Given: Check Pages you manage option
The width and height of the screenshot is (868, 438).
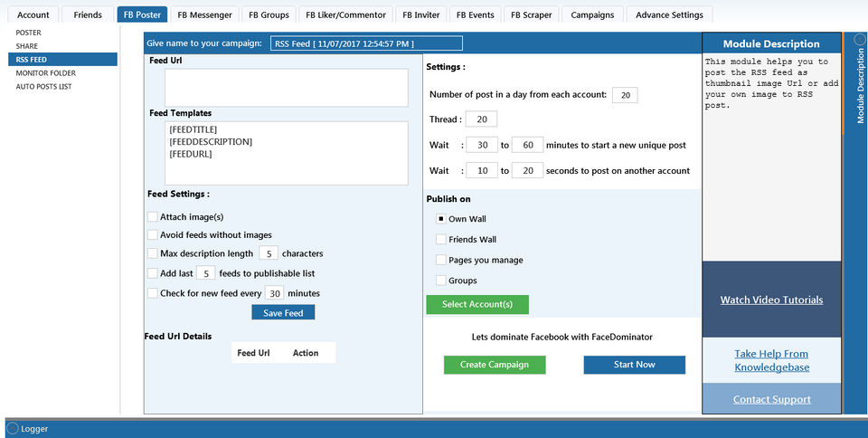Looking at the screenshot, I should (440, 260).
